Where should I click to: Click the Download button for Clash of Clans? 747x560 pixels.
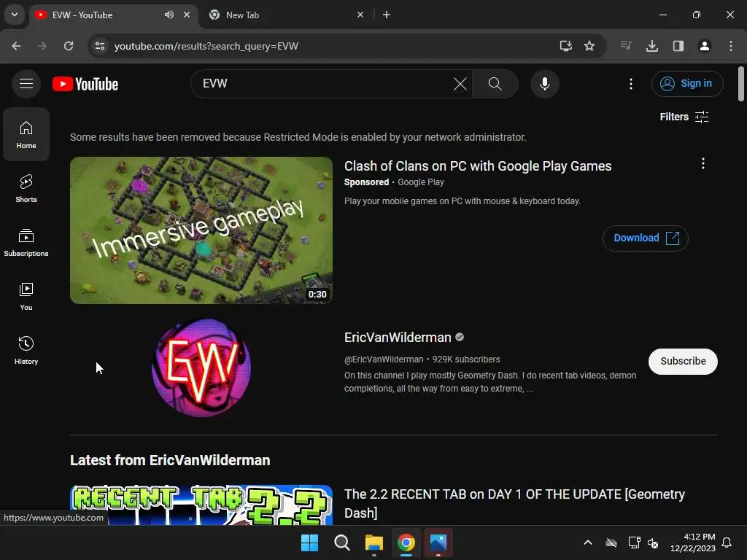645,238
